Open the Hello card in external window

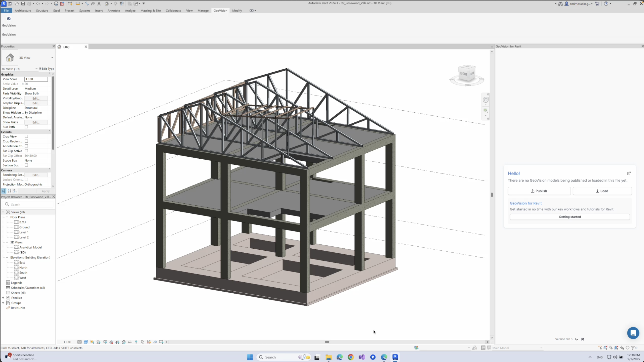629,173
